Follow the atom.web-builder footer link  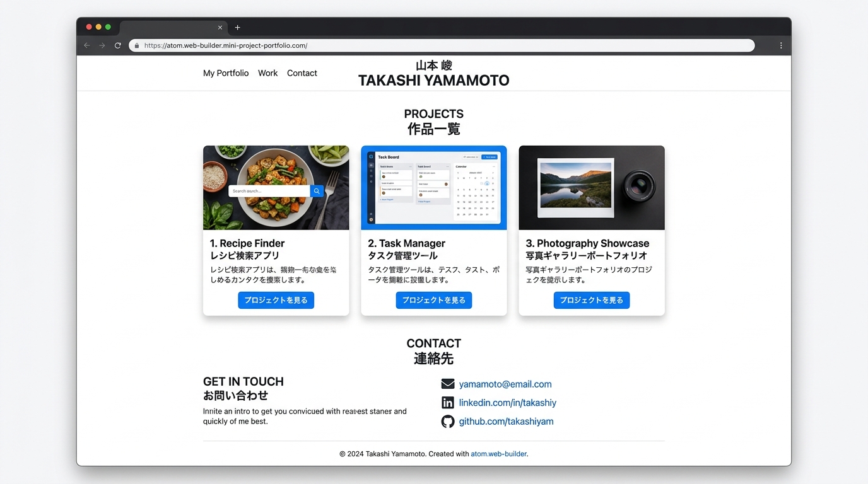[498, 454]
